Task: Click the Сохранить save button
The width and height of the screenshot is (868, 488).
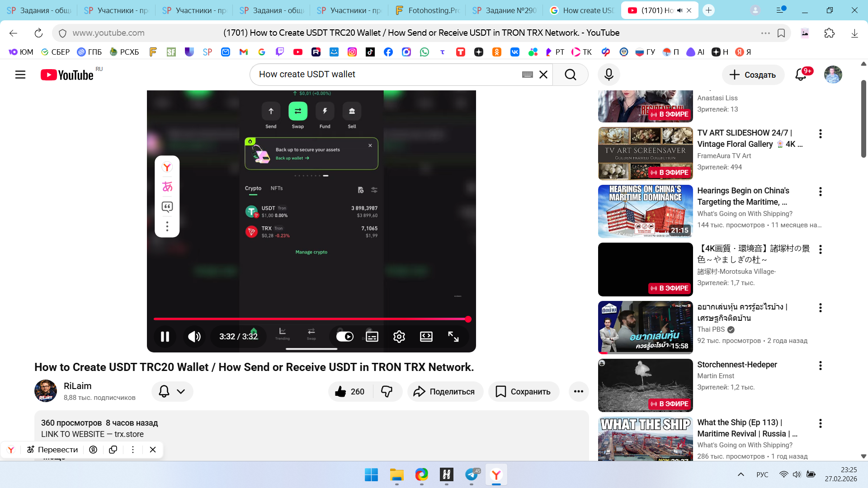Action: [524, 391]
